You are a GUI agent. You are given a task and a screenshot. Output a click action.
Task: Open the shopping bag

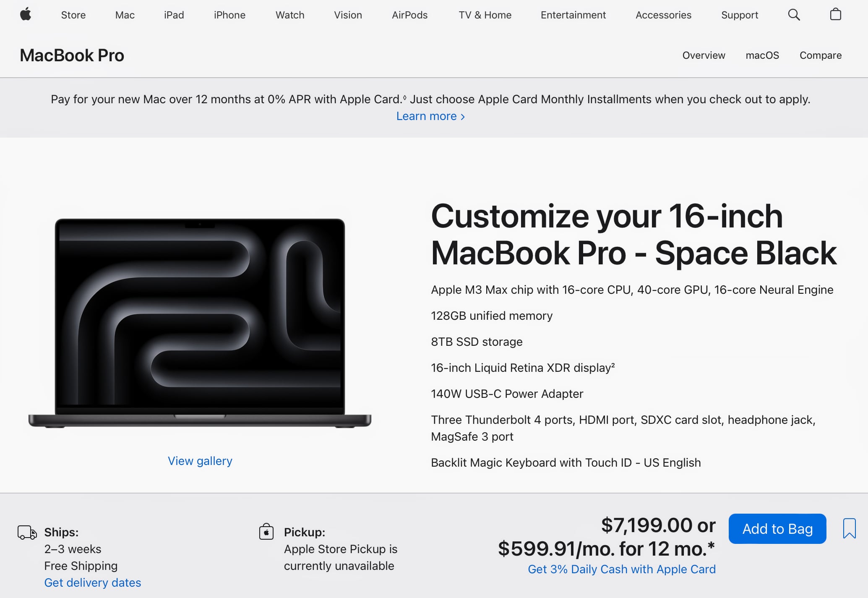pos(835,15)
